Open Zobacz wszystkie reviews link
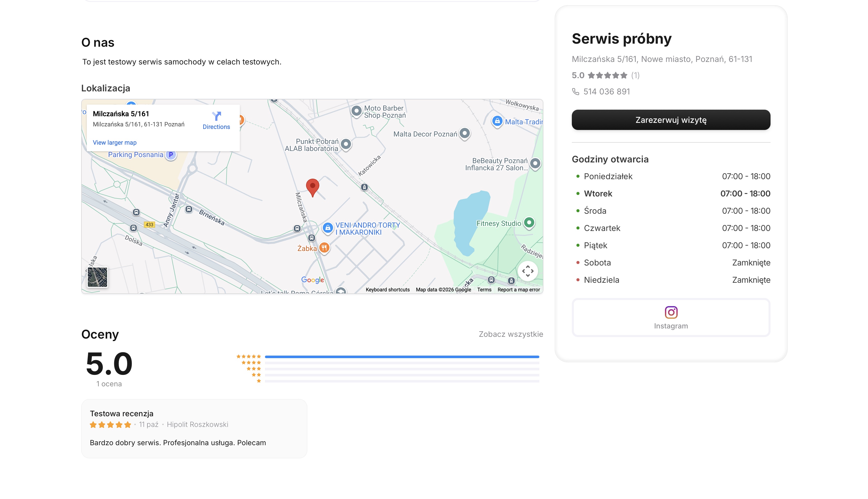 click(x=511, y=334)
